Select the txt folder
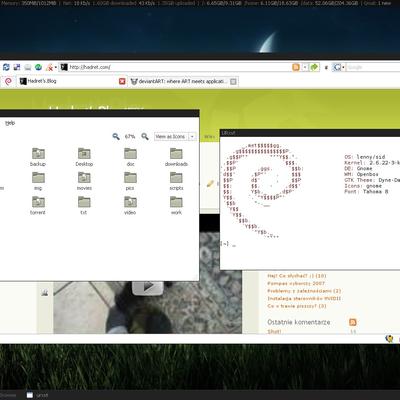This screenshot has height=400, width=400. pos(84,206)
